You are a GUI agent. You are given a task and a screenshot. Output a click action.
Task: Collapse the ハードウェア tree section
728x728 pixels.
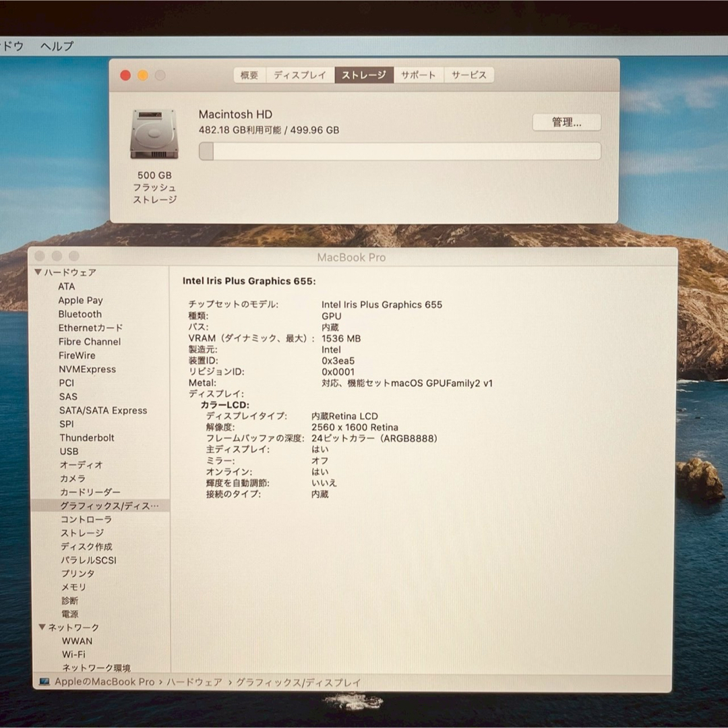[38, 272]
